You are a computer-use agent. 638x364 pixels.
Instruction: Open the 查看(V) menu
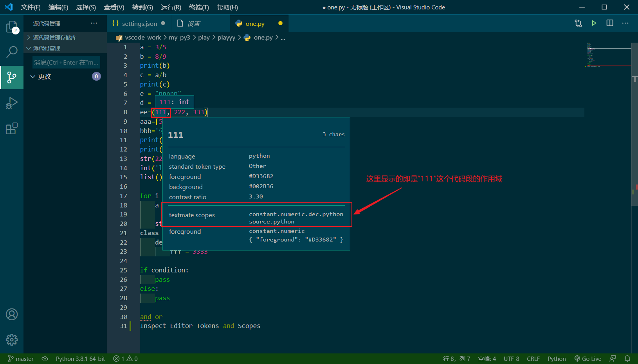tap(114, 7)
